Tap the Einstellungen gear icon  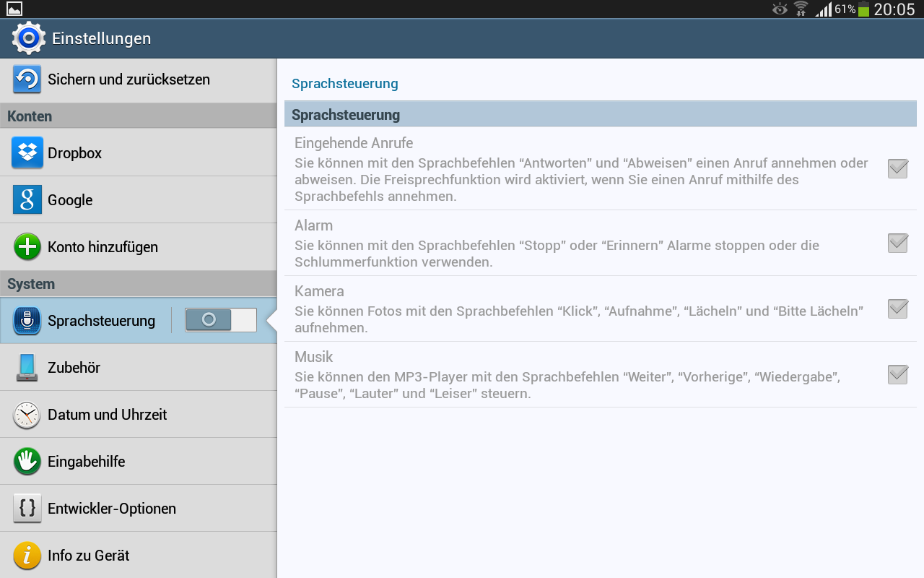(28, 38)
